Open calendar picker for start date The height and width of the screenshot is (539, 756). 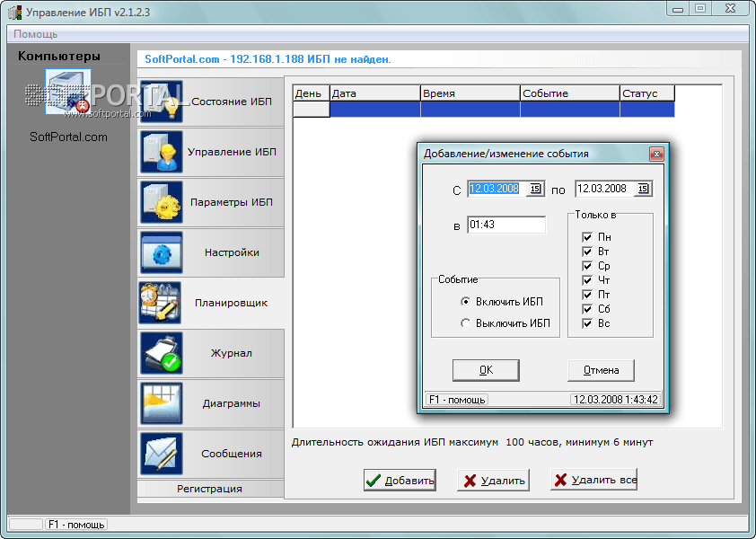click(x=536, y=189)
